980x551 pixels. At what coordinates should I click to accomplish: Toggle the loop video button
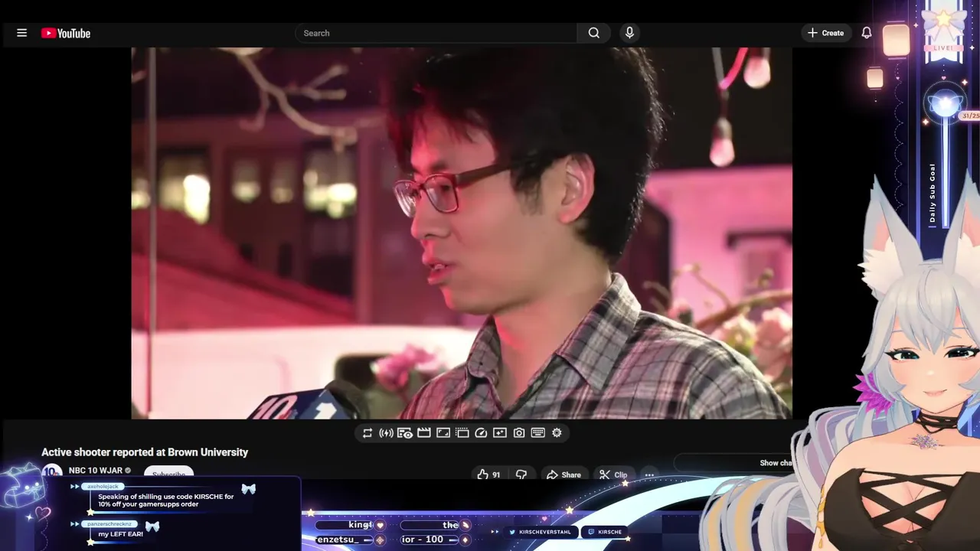[367, 433]
